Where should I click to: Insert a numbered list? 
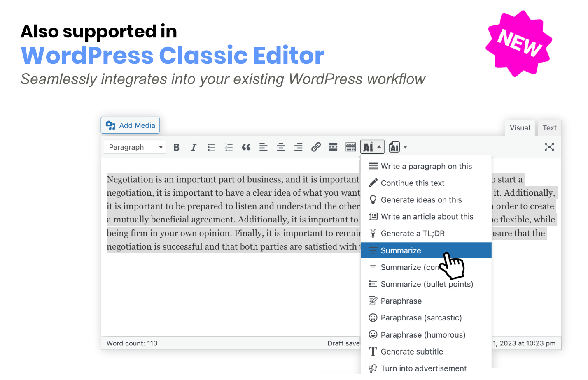click(x=229, y=147)
